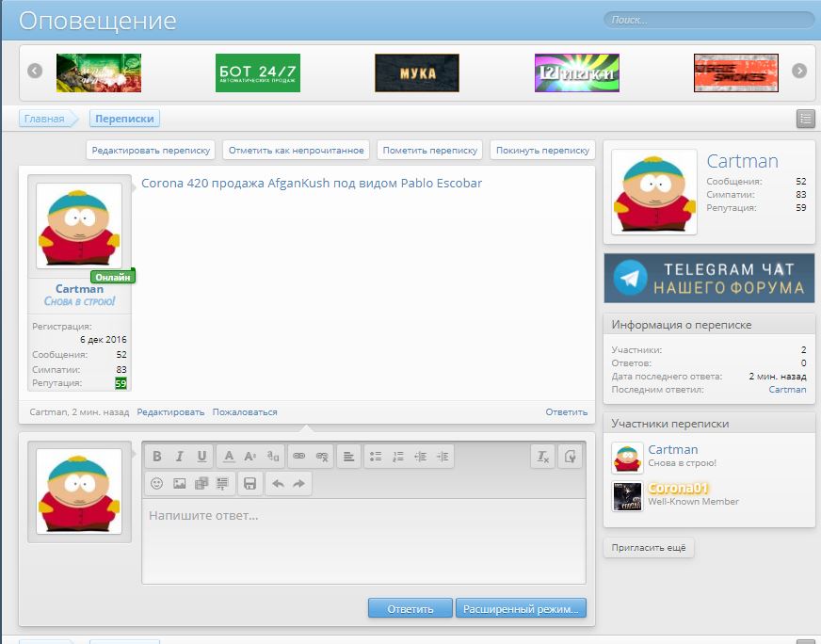Insert an image into reply
Image resolution: width=821 pixels, height=644 pixels.
[x=179, y=483]
